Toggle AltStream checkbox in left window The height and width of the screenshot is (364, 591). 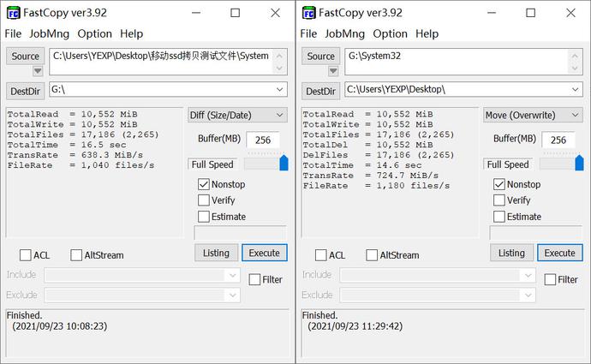tap(76, 255)
